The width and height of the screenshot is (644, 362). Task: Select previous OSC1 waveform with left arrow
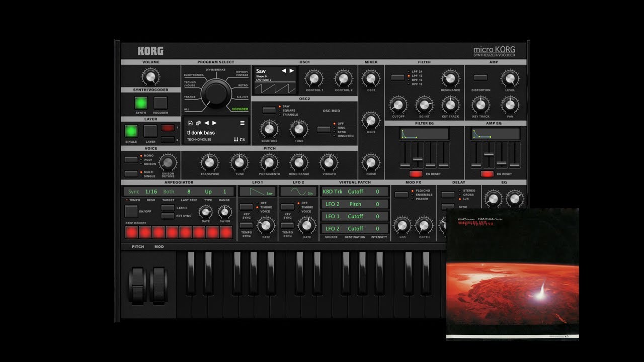tap(284, 71)
